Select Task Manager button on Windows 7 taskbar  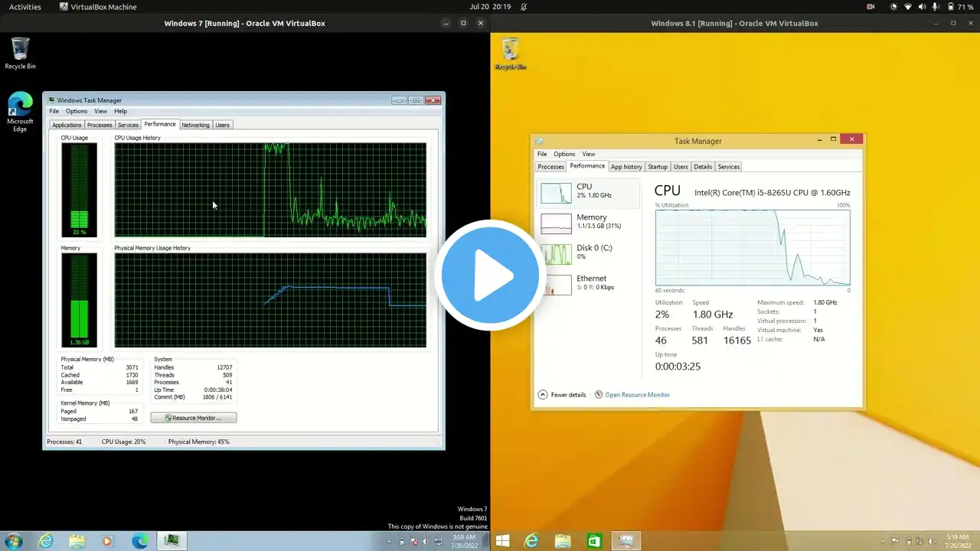(172, 541)
